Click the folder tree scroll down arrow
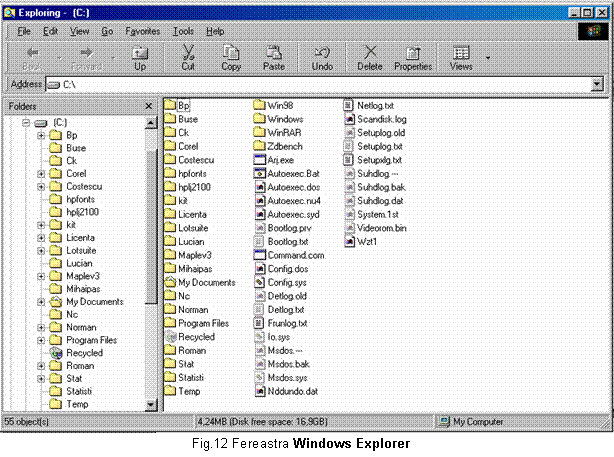 (x=151, y=405)
